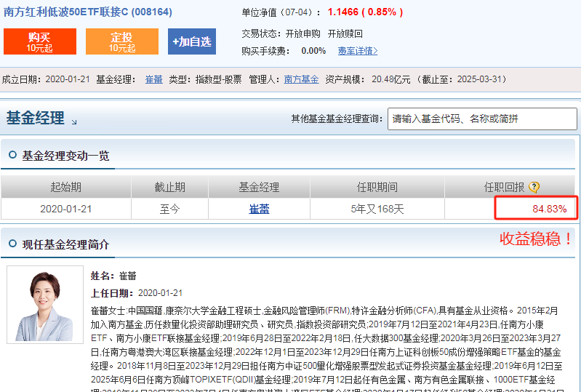This screenshot has width=581, height=392.
Task: Open the 费率详情 link
Action: pos(358,51)
